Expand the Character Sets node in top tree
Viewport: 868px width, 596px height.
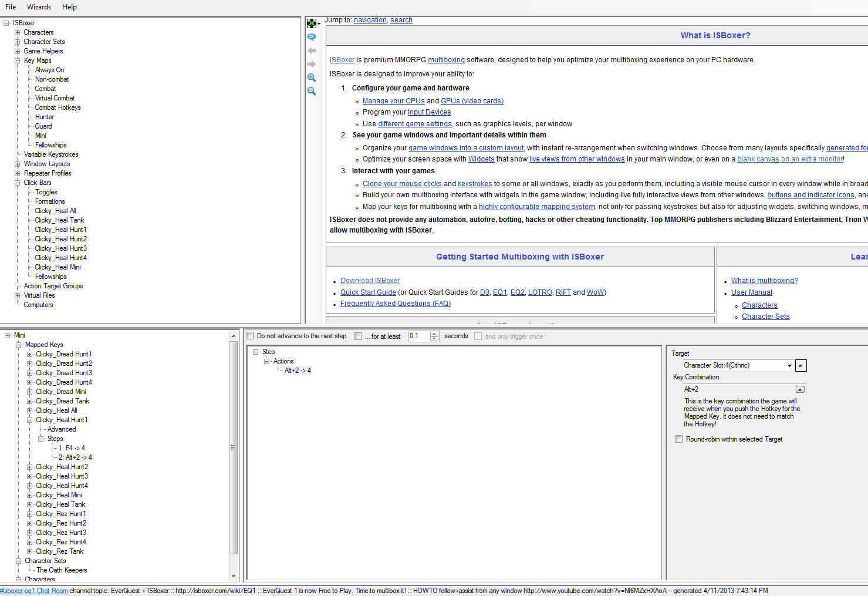18,42
